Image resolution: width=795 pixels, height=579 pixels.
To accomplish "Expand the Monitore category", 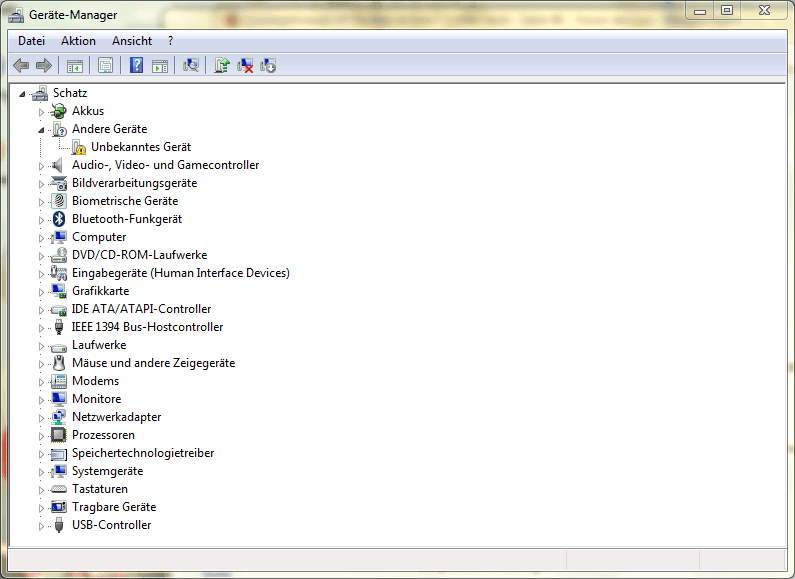I will tap(42, 400).
